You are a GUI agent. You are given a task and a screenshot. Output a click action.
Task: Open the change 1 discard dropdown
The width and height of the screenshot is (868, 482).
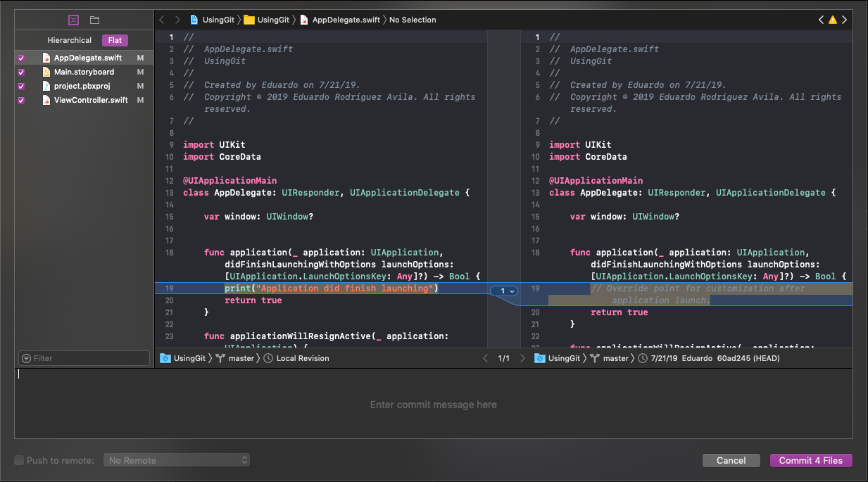coord(504,291)
